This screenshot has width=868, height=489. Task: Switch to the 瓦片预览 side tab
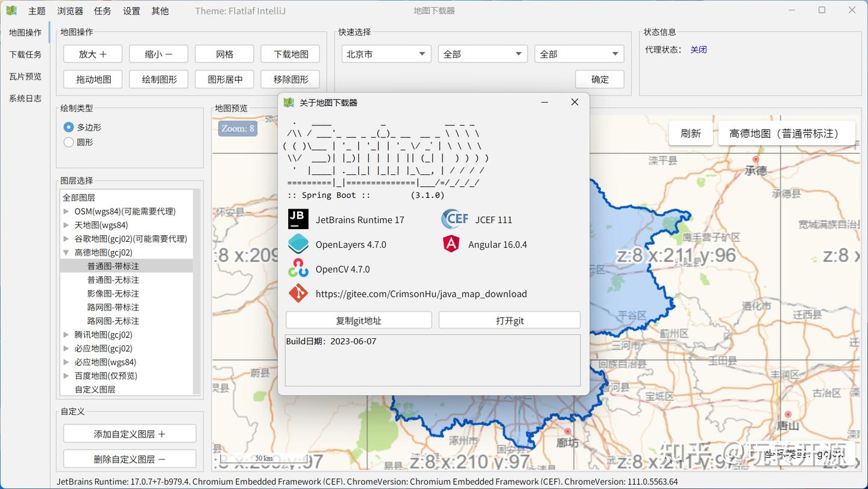pyautogui.click(x=25, y=77)
